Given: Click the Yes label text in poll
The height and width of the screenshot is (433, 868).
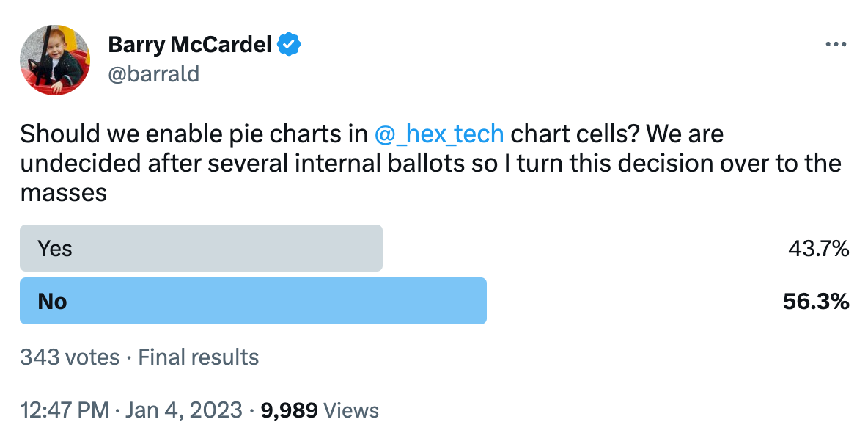Looking at the screenshot, I should click(55, 248).
